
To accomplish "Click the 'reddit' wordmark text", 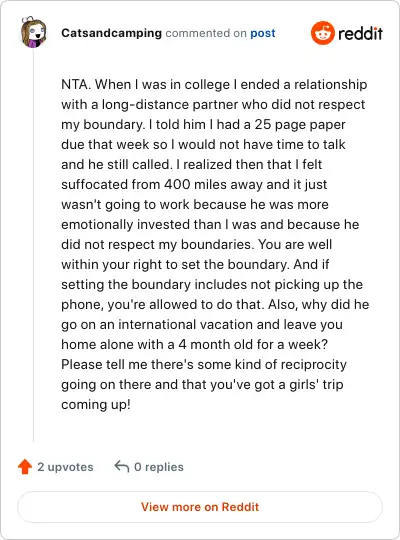I will click(x=360, y=33).
